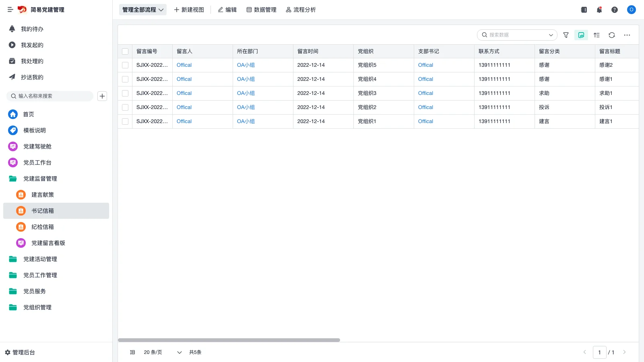Open the more options ellipsis icon
This screenshot has height=362, width=644.
tap(627, 35)
